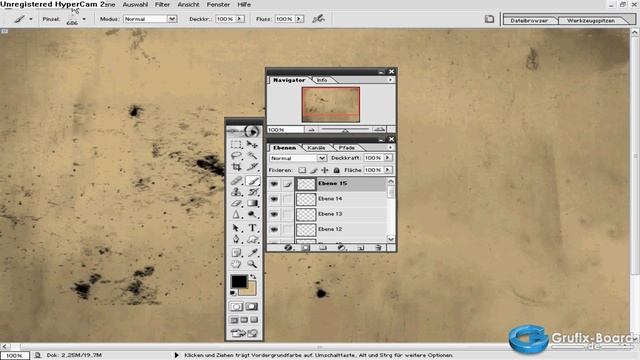Screen dimensions: 640x360
Task: Select the Path Selection tool
Action: 236,228
